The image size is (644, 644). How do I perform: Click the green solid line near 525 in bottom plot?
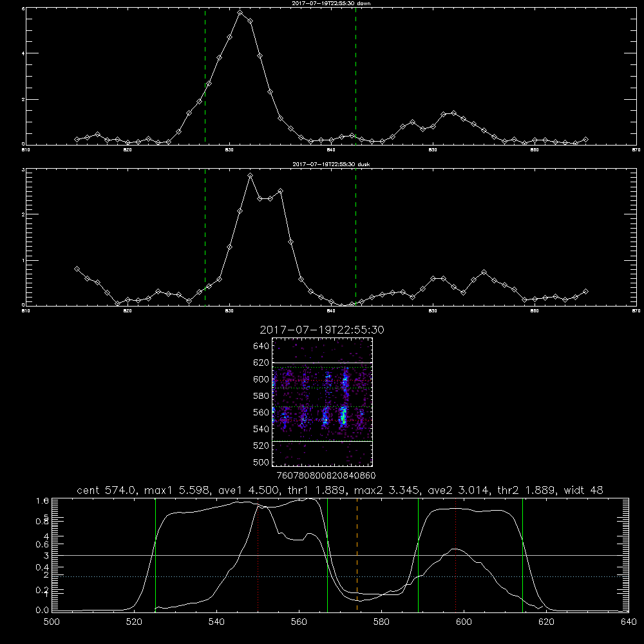click(155, 554)
